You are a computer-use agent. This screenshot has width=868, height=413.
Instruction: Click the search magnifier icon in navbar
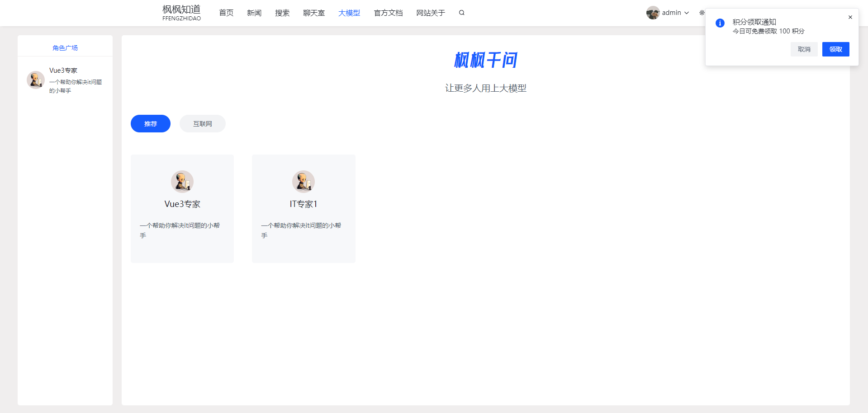tap(461, 13)
